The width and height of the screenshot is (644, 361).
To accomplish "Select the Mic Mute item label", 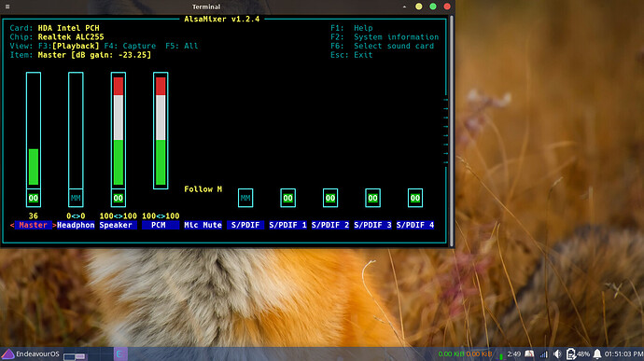I will (203, 225).
